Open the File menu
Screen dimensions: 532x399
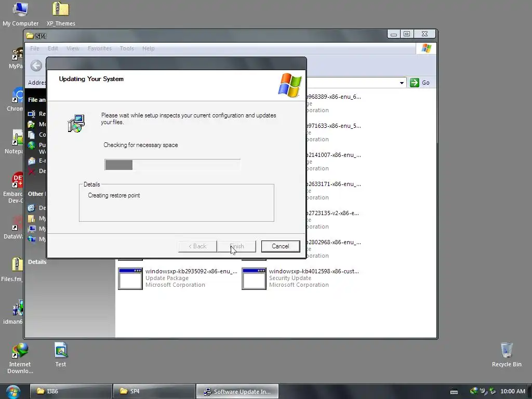[35, 48]
